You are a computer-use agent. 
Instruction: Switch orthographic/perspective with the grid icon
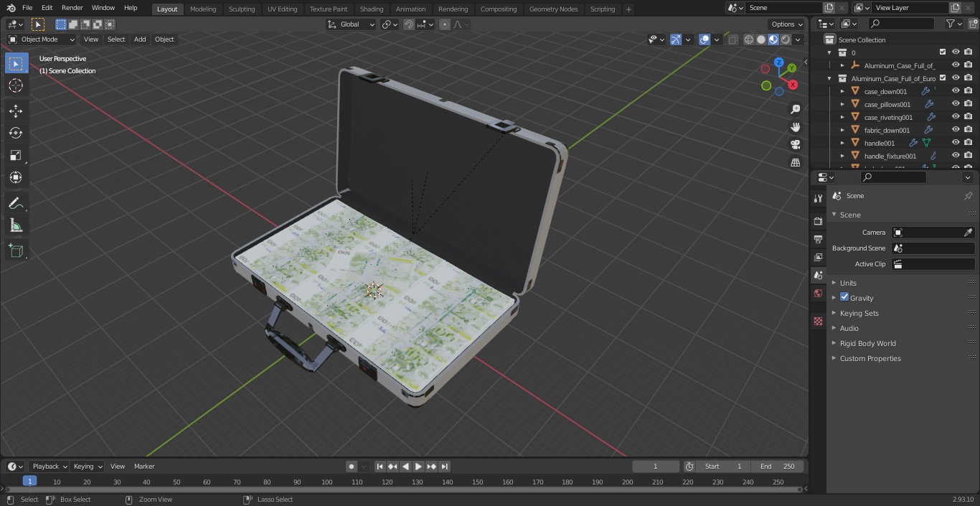(796, 163)
